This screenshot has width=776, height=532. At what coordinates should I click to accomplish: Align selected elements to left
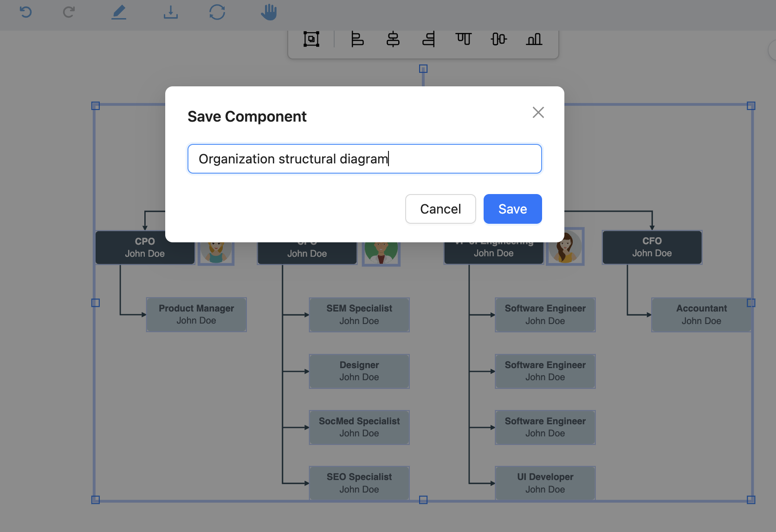click(x=357, y=39)
